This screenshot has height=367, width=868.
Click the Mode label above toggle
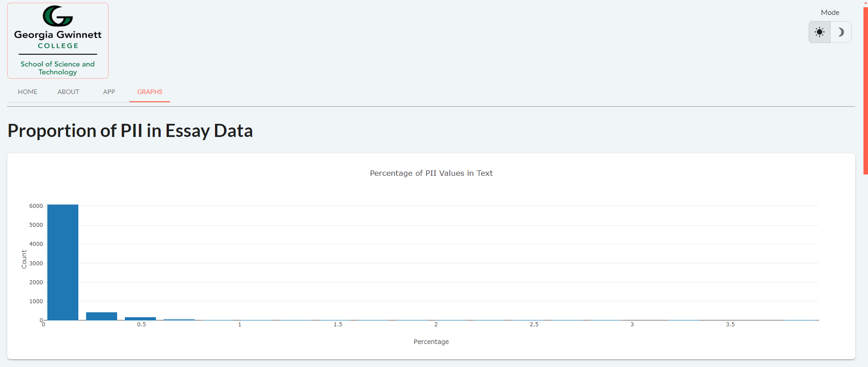[830, 13]
